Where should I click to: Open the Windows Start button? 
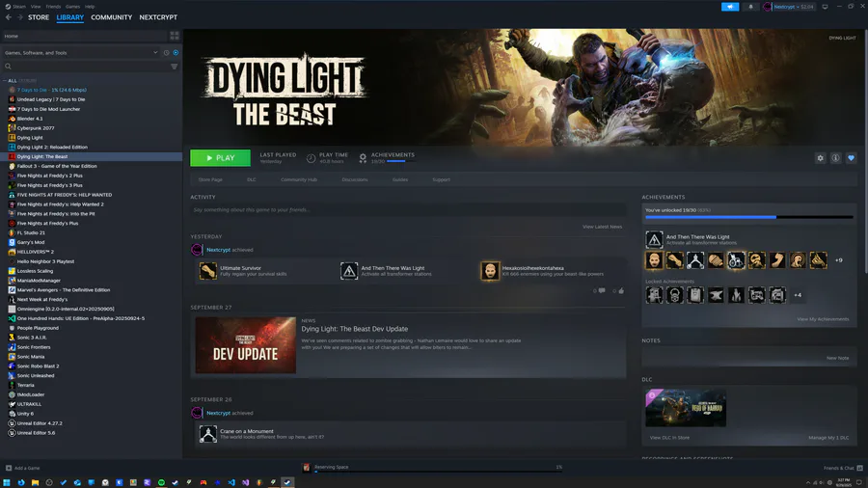click(x=7, y=482)
